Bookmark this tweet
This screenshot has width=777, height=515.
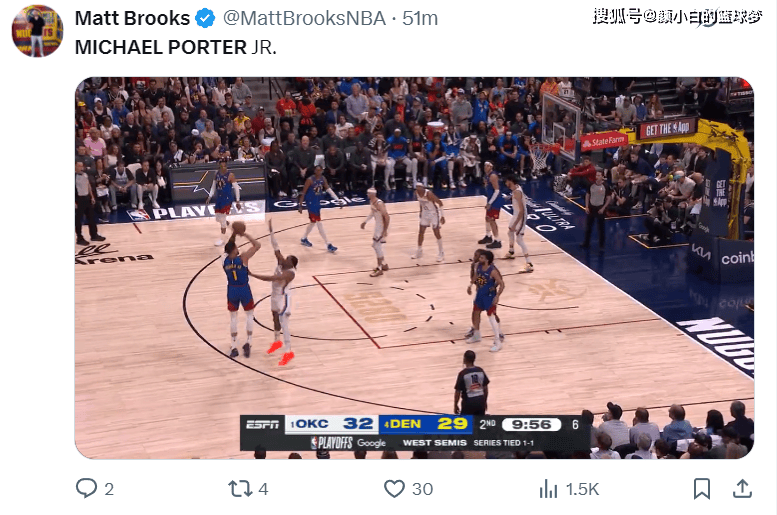pos(702,489)
